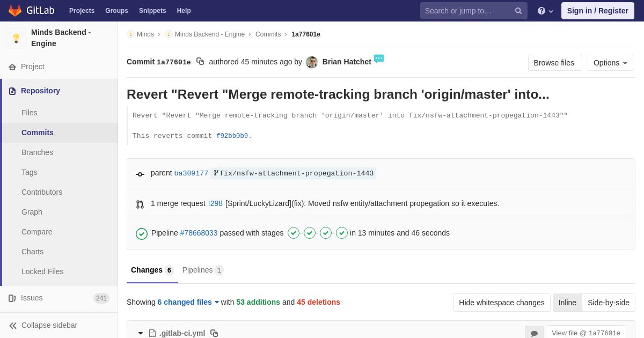The height and width of the screenshot is (338, 644).
Task: Click the first pipeline stage check icon
Action: click(x=294, y=233)
